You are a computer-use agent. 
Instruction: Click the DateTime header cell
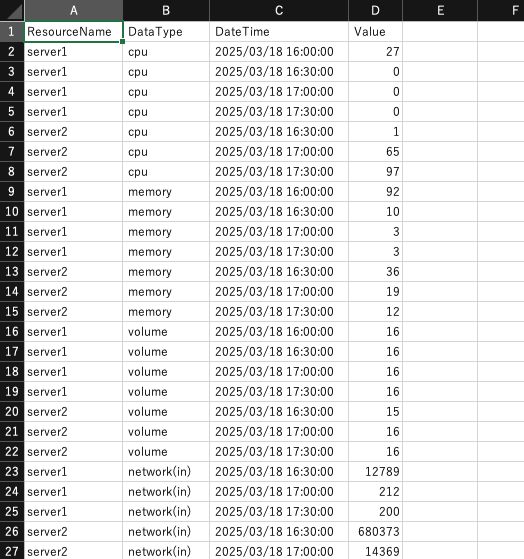(x=279, y=32)
